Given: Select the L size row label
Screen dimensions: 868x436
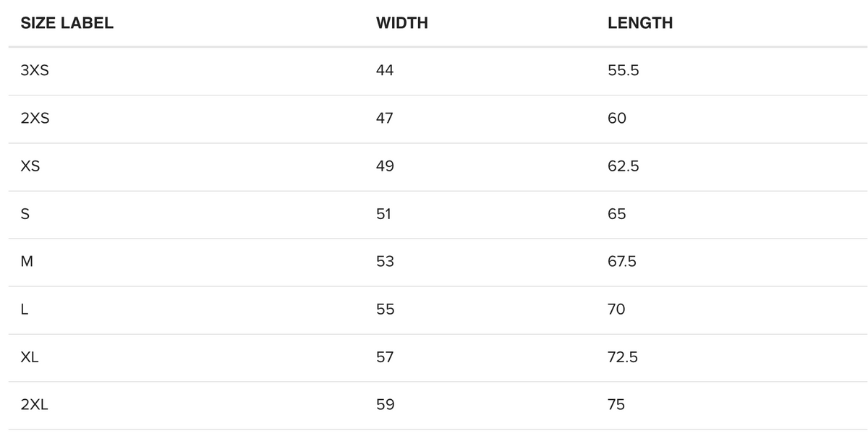Looking at the screenshot, I should coord(25,309).
